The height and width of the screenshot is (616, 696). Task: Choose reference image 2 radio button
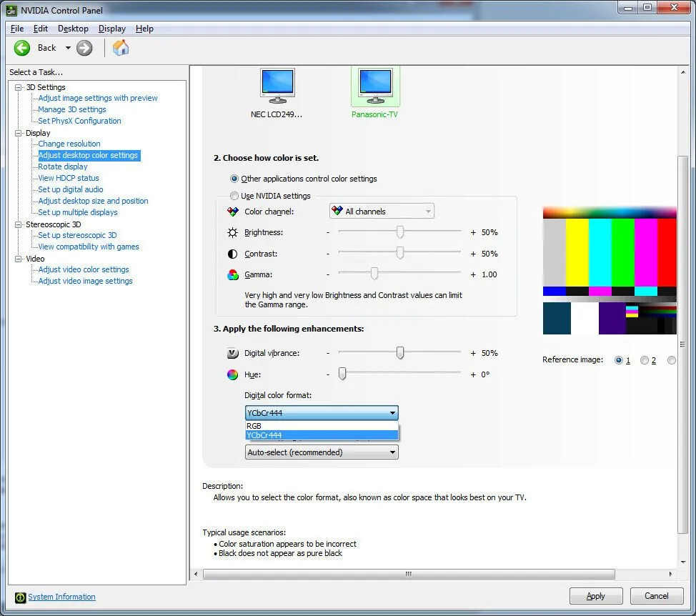click(x=645, y=360)
